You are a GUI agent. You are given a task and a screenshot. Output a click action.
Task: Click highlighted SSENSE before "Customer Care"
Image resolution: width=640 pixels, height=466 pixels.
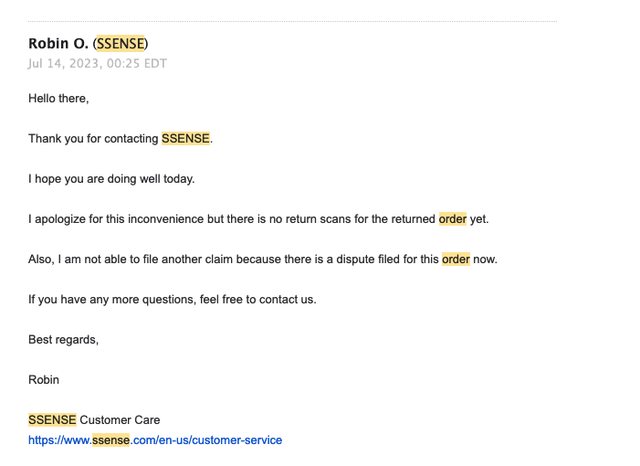coord(52,420)
